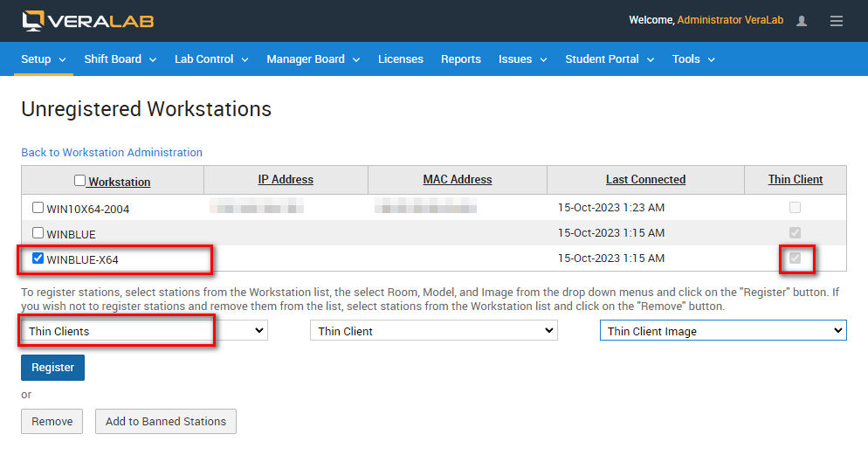Open the Thin Clients room dropdown
Image resolution: width=868 pixels, height=455 pixels.
144,331
